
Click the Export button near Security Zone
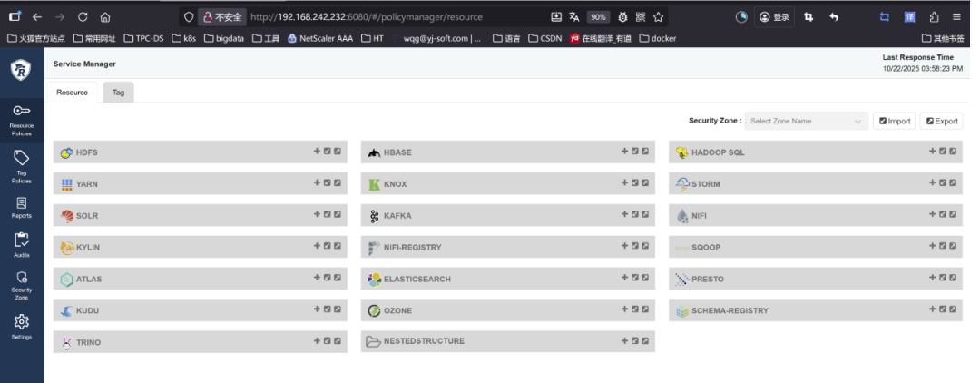pos(941,122)
